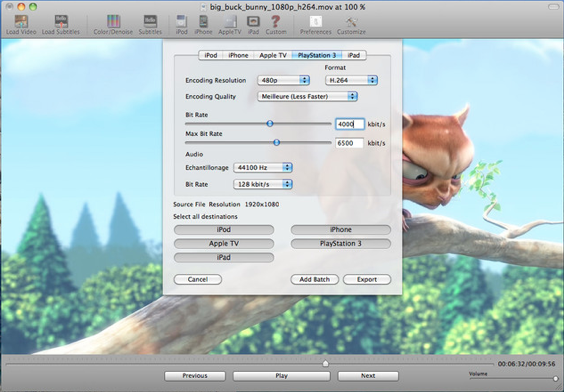Open the Encoding Resolution 480p dropdown
The height and width of the screenshot is (392, 564).
[283, 80]
